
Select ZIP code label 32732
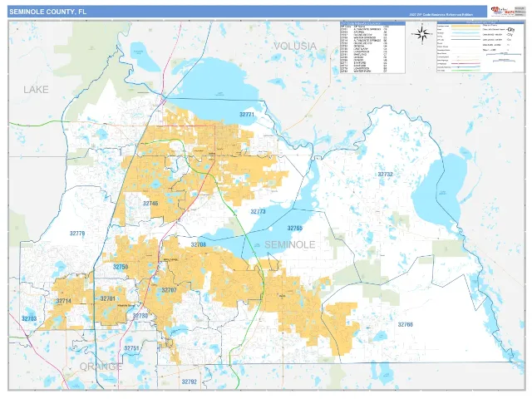click(x=386, y=175)
